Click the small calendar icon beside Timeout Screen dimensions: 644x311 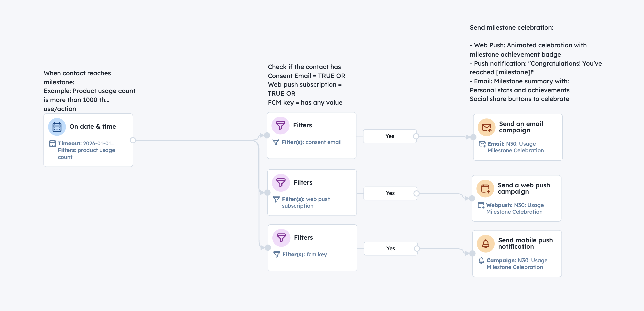click(x=53, y=143)
